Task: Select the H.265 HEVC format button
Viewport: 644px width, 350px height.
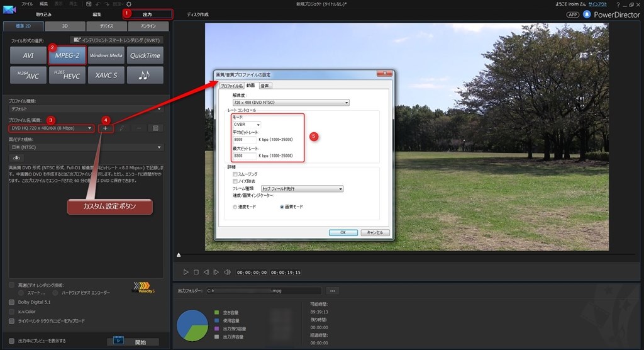Action: pyautogui.click(x=67, y=76)
